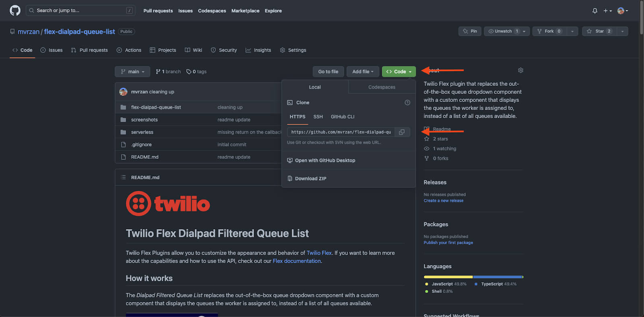Expand the Fork options arrow
Screen dimensions: 644x317
pyautogui.click(x=572, y=31)
